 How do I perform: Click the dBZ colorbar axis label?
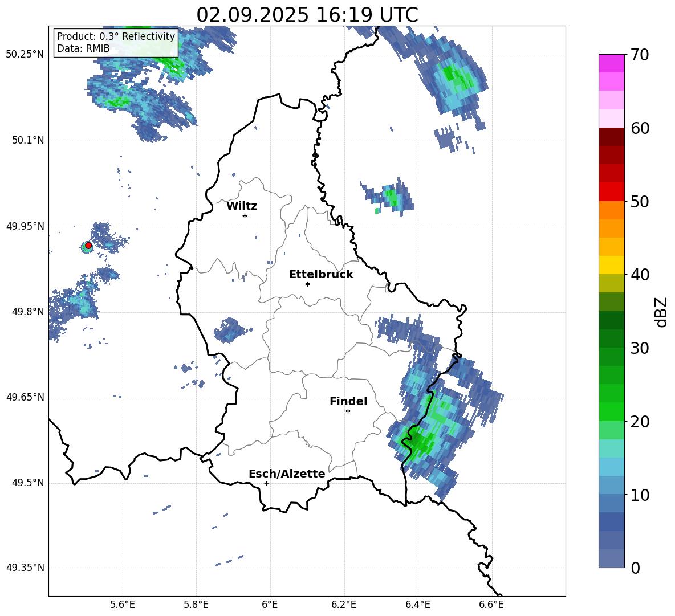pyautogui.click(x=661, y=312)
